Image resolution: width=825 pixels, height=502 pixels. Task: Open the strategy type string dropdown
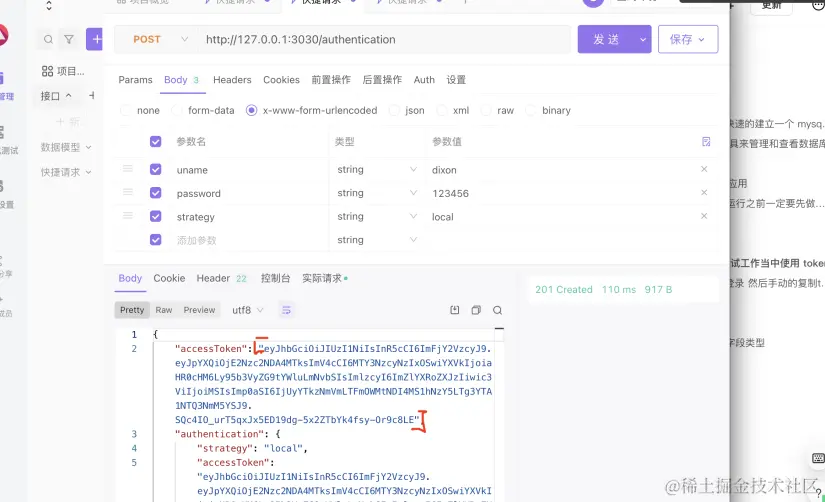(377, 216)
